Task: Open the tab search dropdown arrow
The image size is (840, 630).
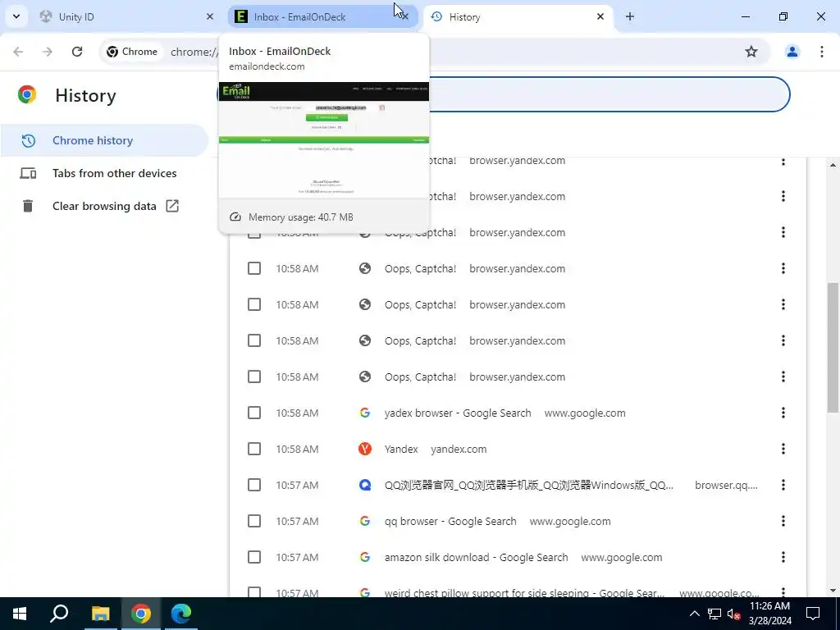Action: (x=16, y=16)
